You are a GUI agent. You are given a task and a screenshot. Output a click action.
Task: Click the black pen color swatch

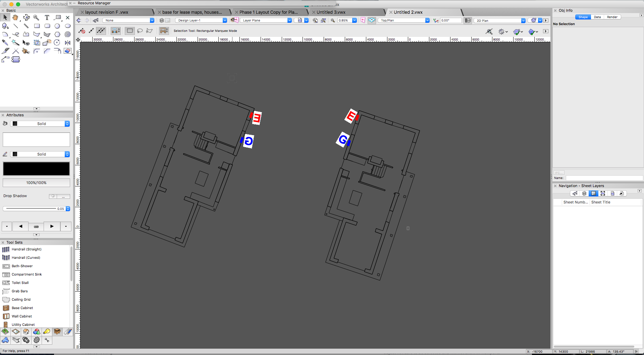point(36,169)
